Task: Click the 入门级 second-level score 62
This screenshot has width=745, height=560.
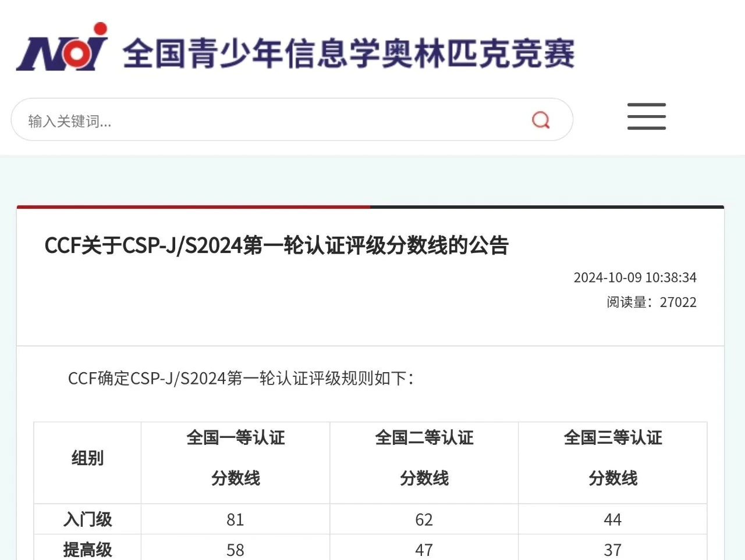Action: click(x=424, y=519)
